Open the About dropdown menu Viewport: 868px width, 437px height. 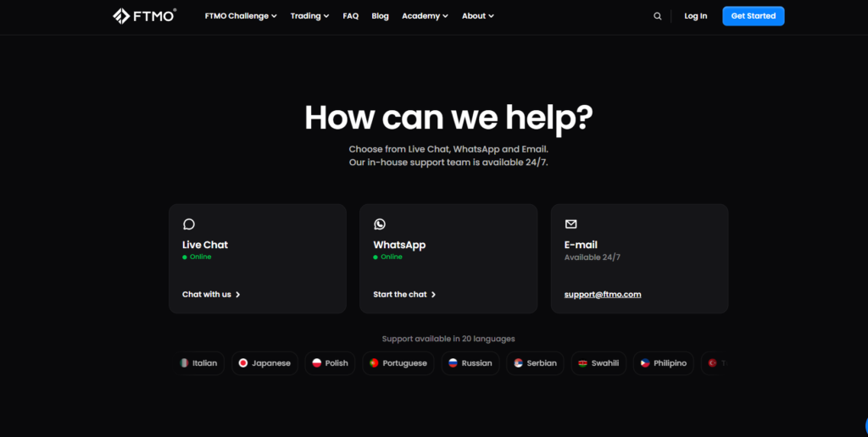coord(477,16)
